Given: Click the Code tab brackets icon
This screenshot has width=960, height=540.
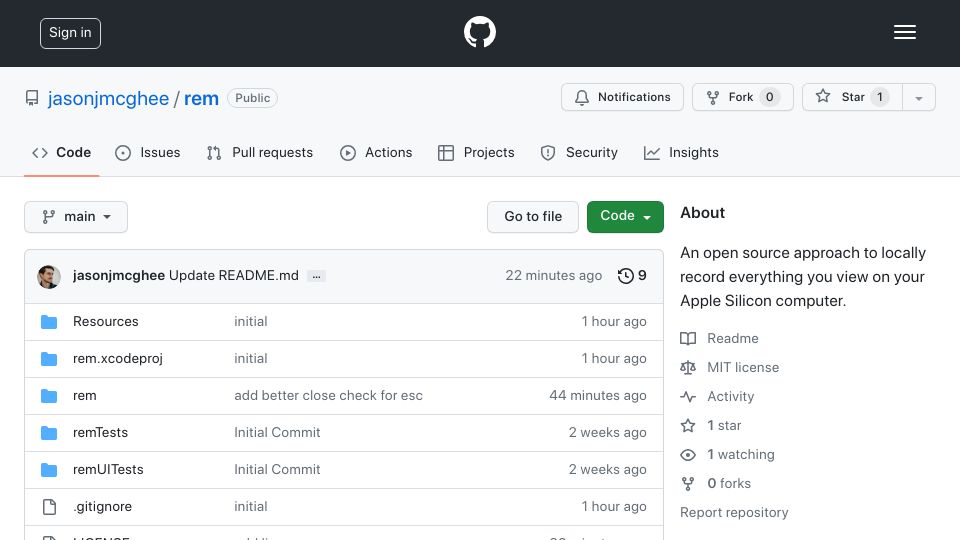Looking at the screenshot, I should [40, 152].
